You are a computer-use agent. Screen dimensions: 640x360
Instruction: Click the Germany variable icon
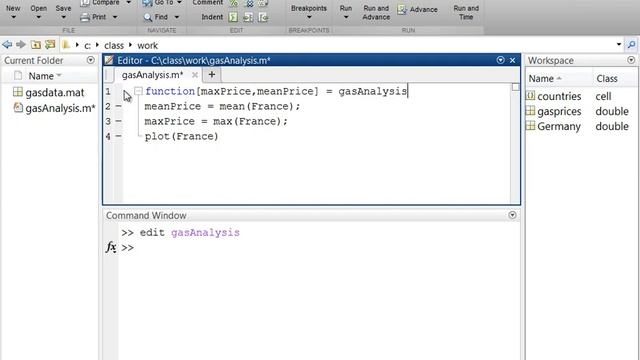[530, 126]
